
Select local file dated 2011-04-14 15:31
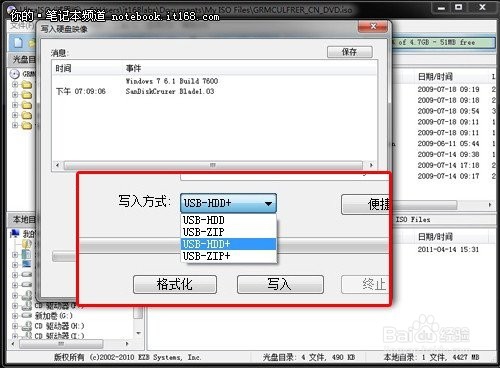pos(448,249)
